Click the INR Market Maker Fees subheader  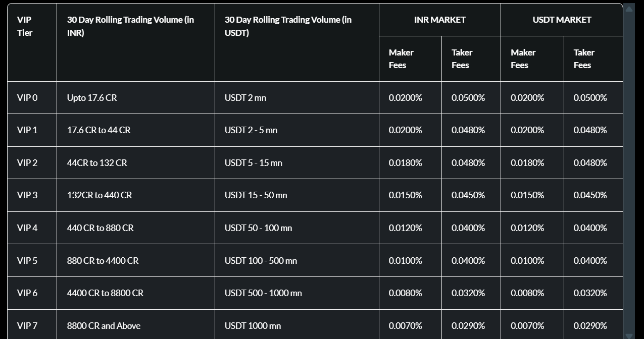[401, 59]
